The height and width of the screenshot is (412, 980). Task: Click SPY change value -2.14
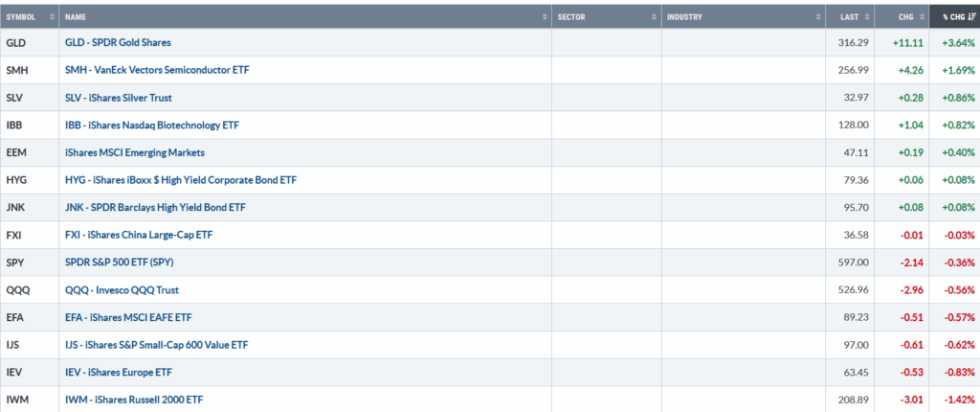click(912, 263)
